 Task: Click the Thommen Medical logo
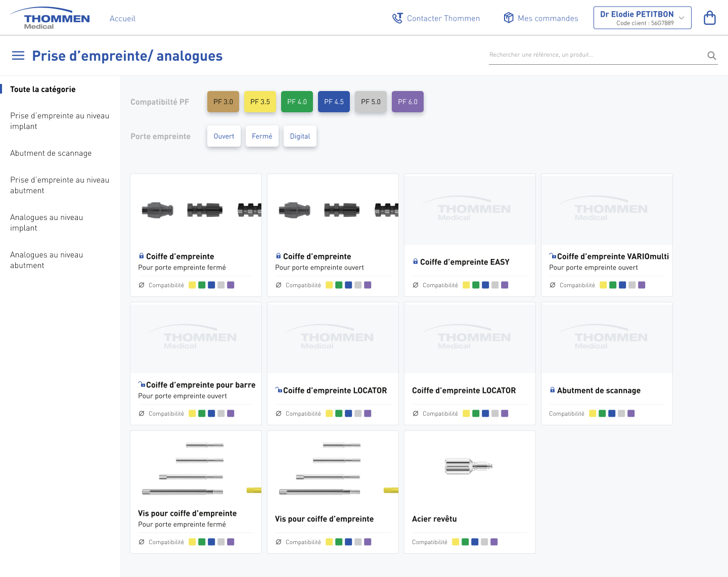[50, 18]
